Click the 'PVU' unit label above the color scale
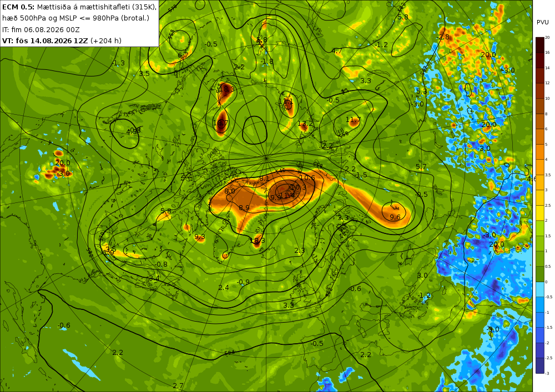This screenshot has height=392, width=555. pos(543,22)
